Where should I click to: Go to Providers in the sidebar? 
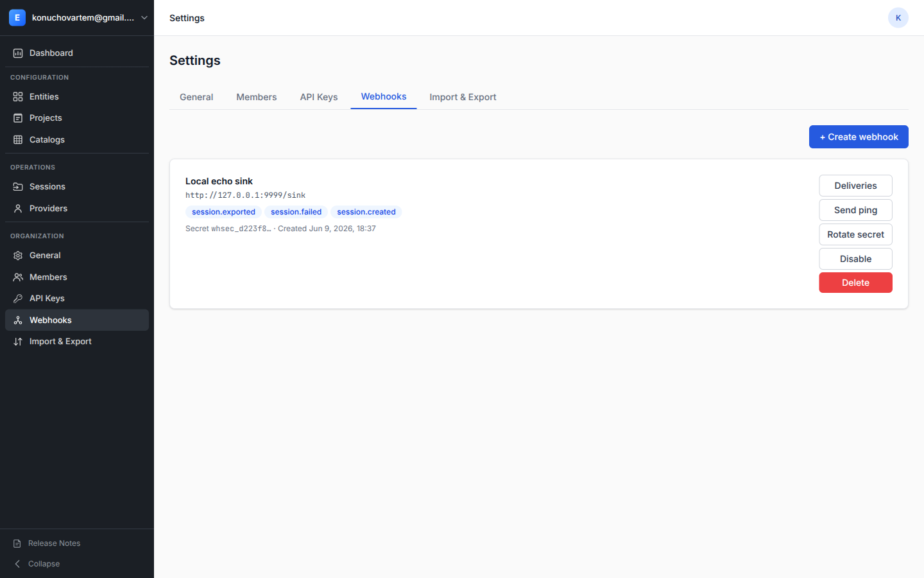point(77,209)
